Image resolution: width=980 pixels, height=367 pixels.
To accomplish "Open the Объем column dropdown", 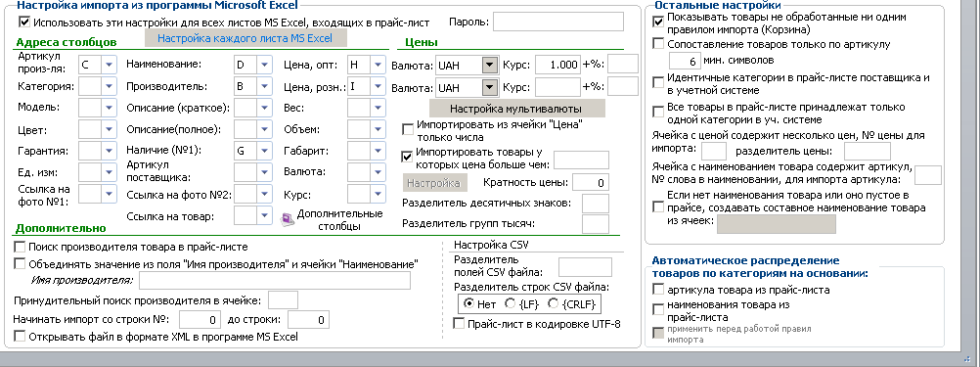I will [x=378, y=129].
